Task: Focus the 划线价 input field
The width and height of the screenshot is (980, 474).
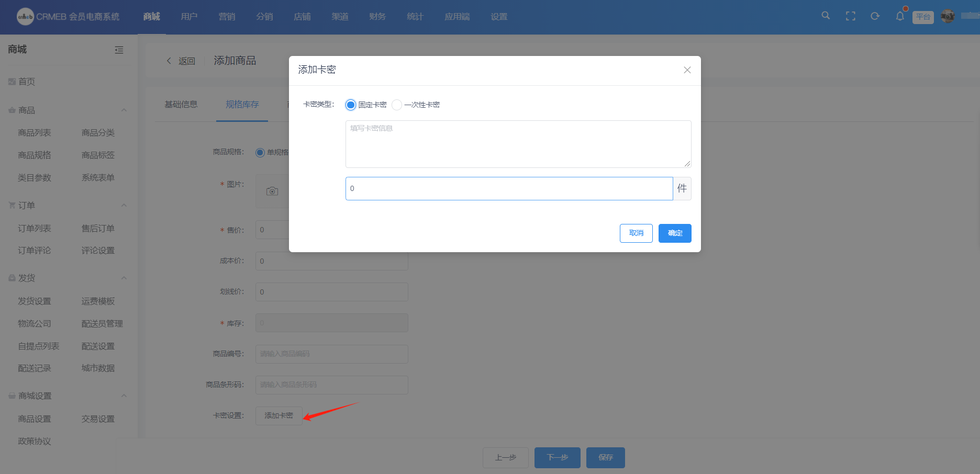Action: [332, 292]
